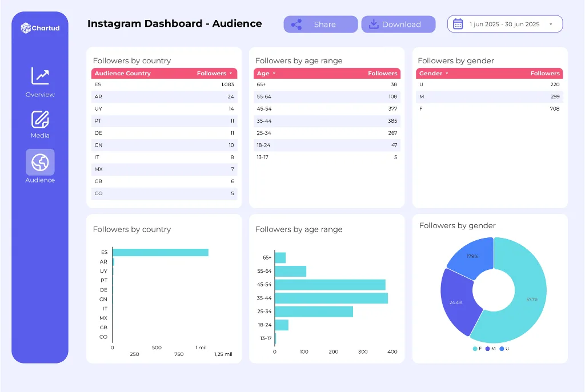585x392 pixels.
Task: Click the calendar icon in date picker
Action: pyautogui.click(x=458, y=24)
